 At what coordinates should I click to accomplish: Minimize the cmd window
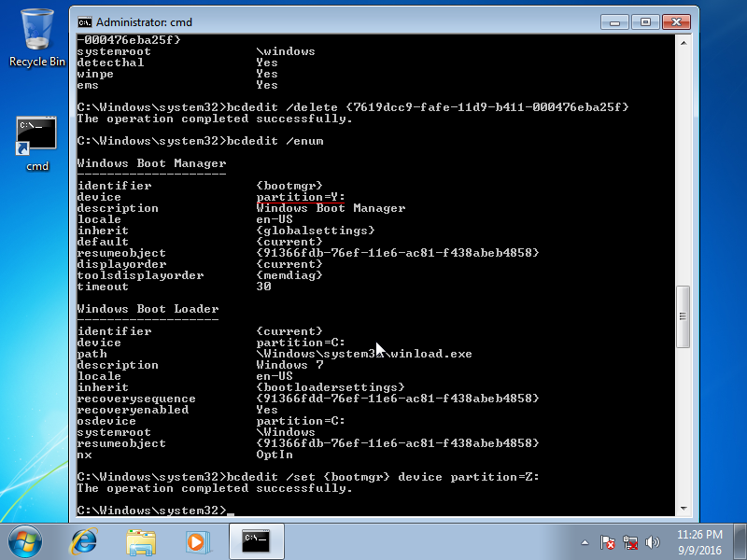click(x=614, y=21)
